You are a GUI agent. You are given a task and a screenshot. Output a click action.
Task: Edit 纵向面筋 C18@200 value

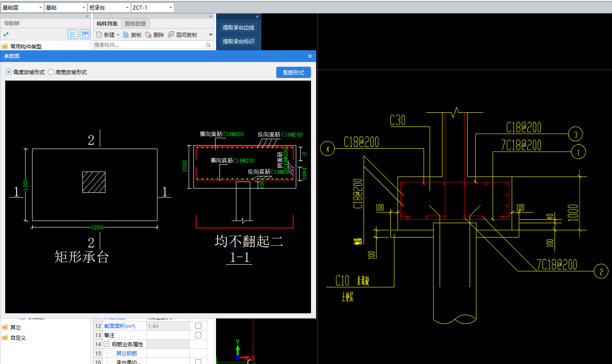coord(292,135)
